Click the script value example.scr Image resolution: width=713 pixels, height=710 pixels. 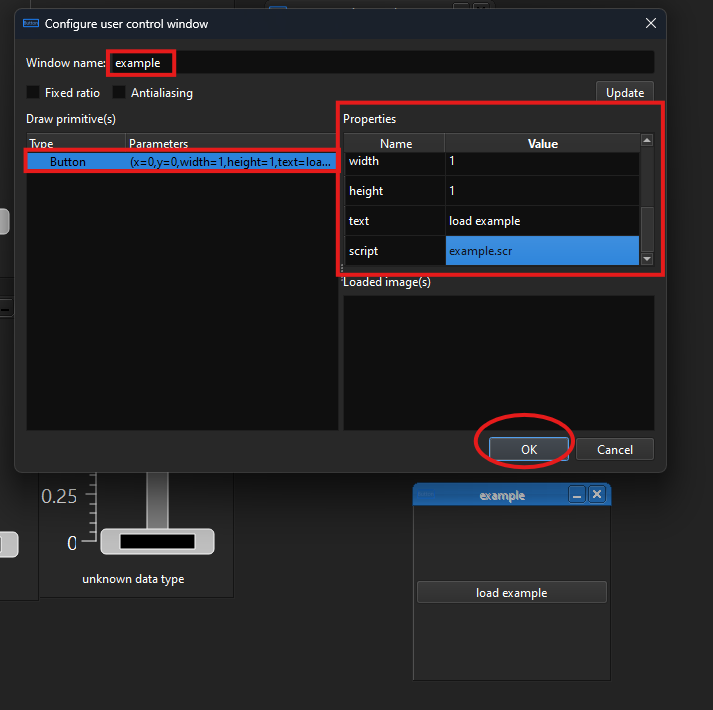[x=541, y=251]
